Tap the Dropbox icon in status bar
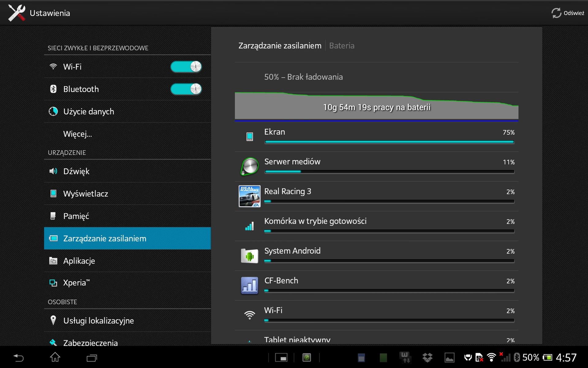This screenshot has width=588, height=368. click(x=427, y=358)
